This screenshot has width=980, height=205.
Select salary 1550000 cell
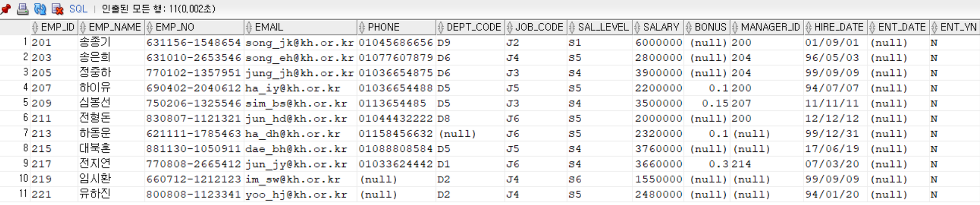click(658, 179)
